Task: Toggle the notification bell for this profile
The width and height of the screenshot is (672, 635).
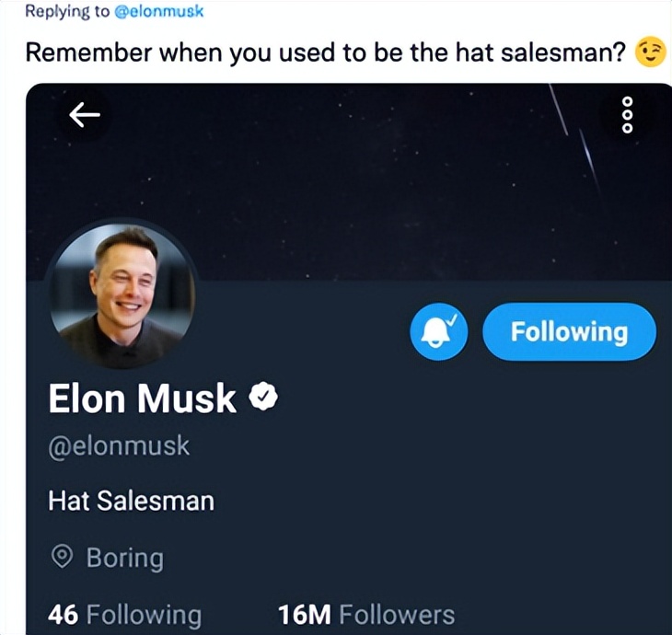Action: pos(438,332)
